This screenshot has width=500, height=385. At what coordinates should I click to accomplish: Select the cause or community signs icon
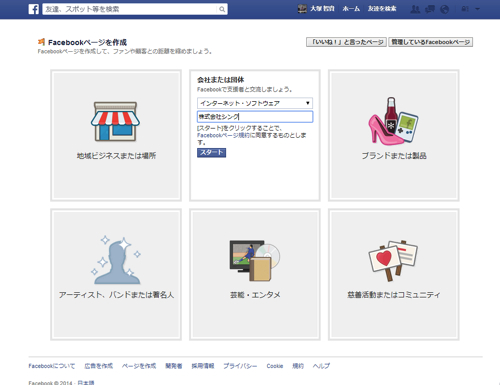coord(393,261)
